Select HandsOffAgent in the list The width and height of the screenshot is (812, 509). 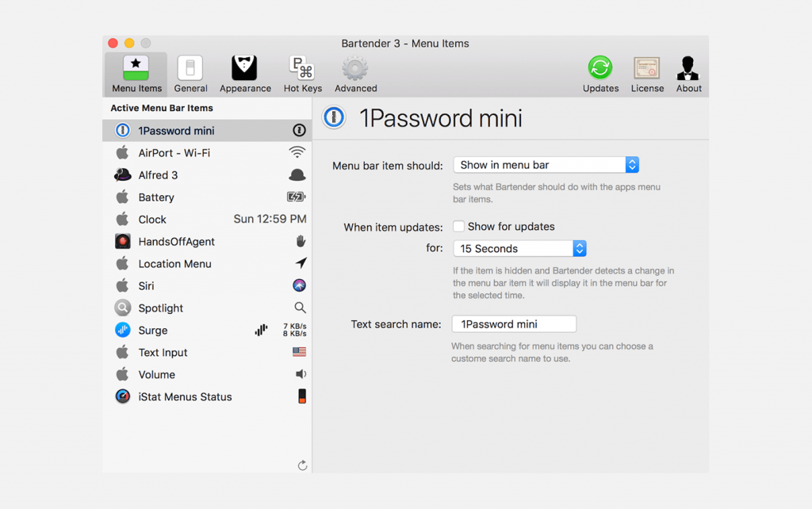[207, 241]
